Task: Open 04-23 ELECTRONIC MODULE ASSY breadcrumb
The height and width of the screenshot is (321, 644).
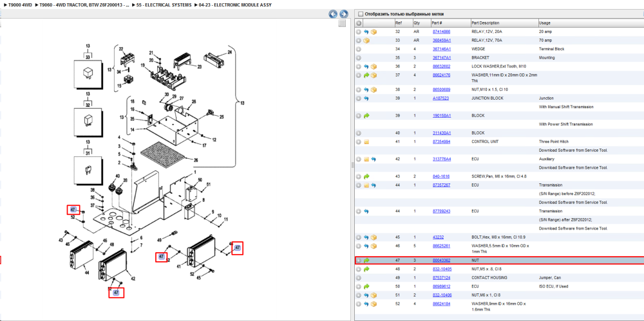Action: point(236,5)
